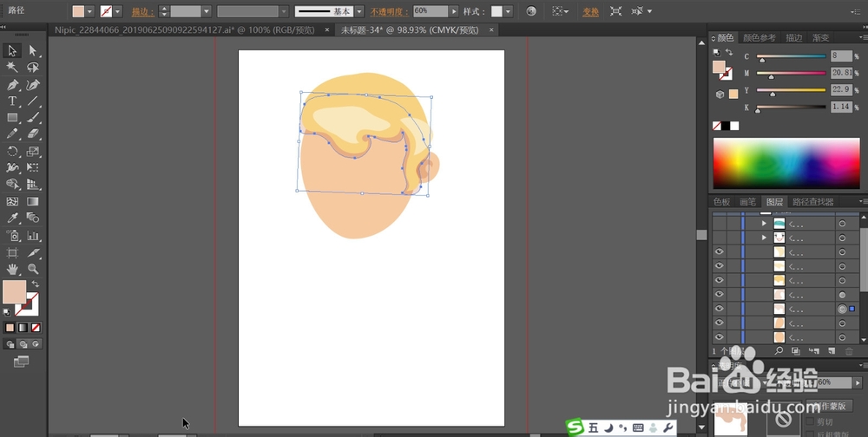Click the Change Screen Mode icon
The image size is (868, 437).
[x=22, y=362]
